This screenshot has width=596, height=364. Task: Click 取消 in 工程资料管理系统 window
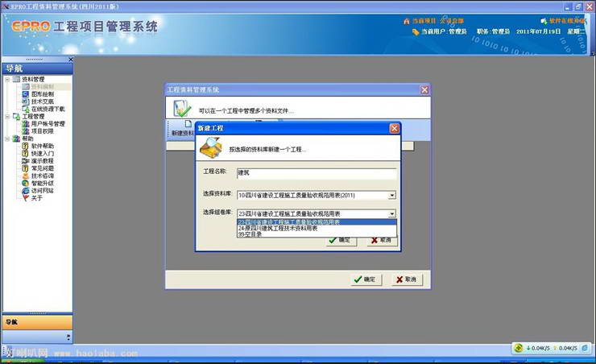(x=407, y=279)
